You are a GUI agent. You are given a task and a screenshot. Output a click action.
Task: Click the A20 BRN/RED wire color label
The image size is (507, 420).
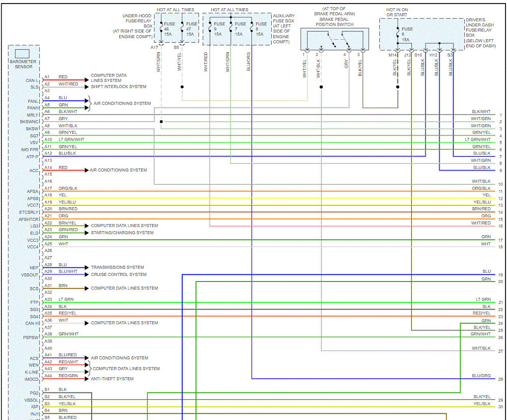pyautogui.click(x=68, y=209)
